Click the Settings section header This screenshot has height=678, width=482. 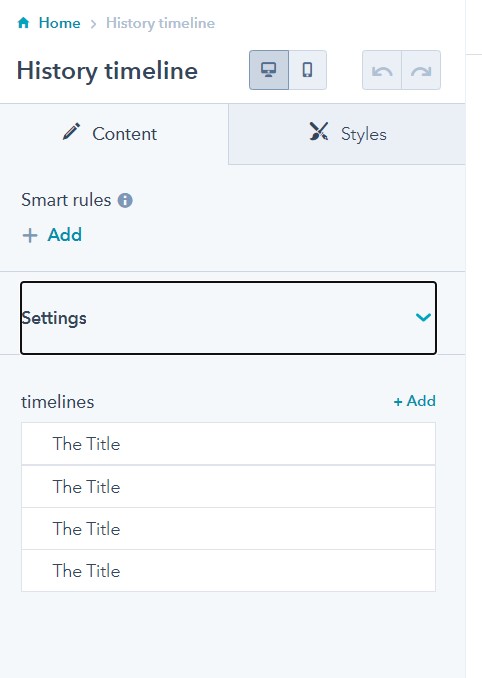[x=228, y=318]
